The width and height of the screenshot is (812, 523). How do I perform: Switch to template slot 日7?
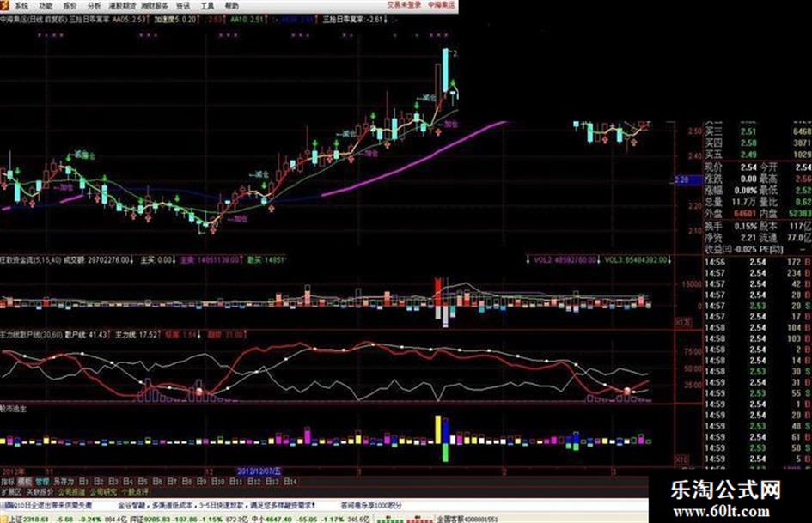click(x=173, y=482)
